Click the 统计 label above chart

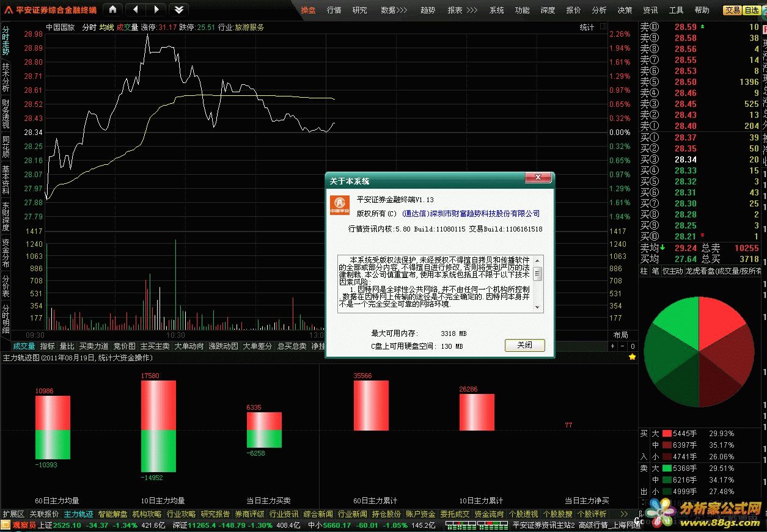tap(587, 27)
